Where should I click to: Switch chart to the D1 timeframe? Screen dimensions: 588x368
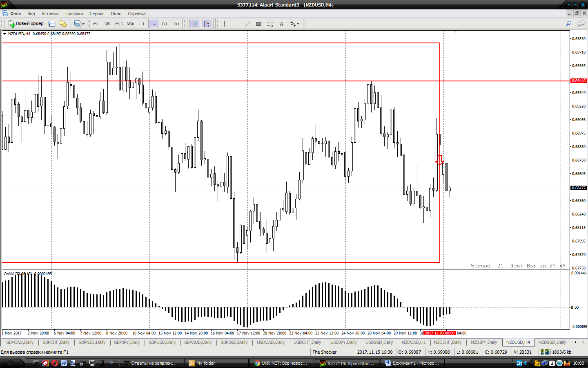click(165, 24)
